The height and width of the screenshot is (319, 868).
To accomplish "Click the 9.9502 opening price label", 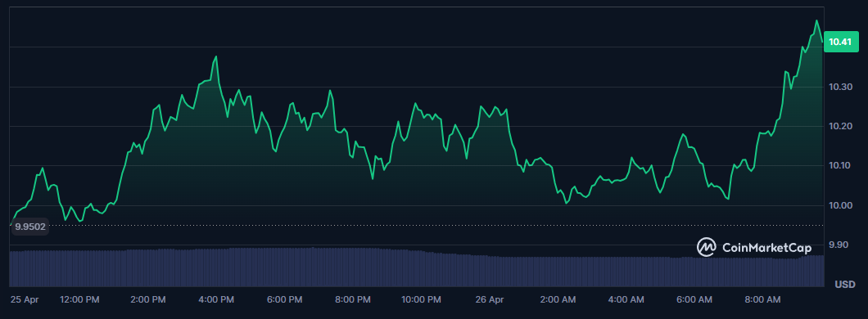I will (x=30, y=226).
